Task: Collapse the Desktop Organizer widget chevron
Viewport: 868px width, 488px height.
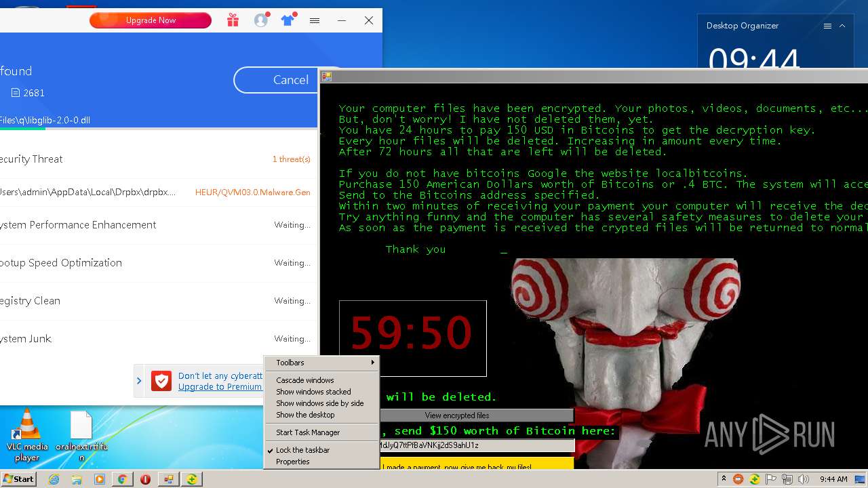Action: [842, 26]
